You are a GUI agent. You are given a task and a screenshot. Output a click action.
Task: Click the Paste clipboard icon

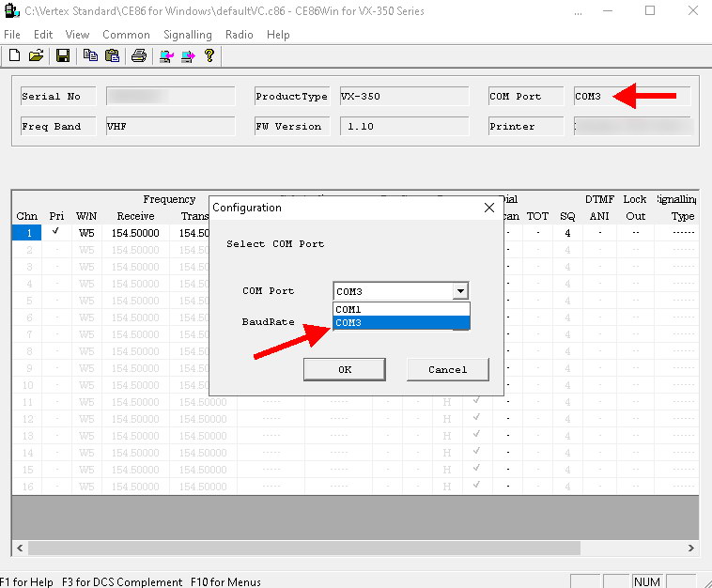point(112,55)
